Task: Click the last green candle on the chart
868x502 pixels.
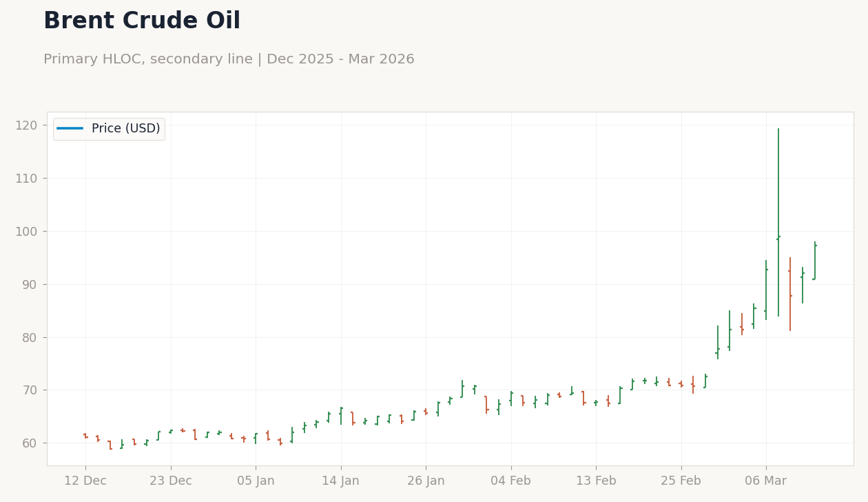Action: pyautogui.click(x=814, y=259)
